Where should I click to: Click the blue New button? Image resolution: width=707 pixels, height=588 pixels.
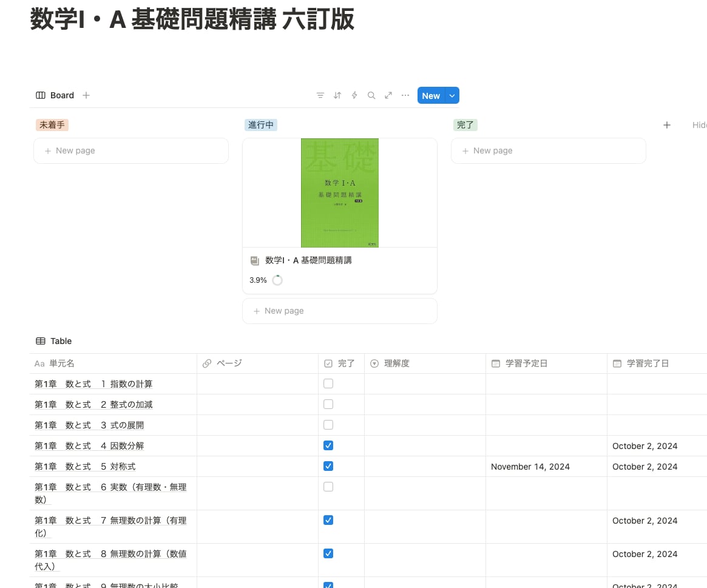(x=431, y=96)
